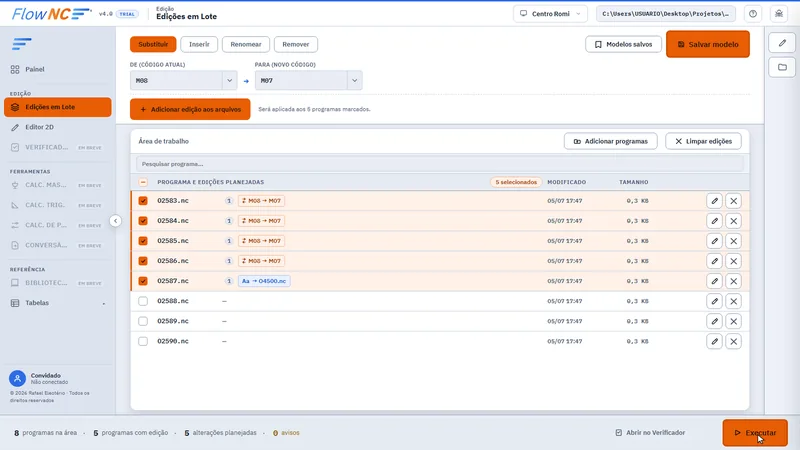The image size is (800, 450).
Task: Open the Centro Romi machine dropdown
Action: pos(550,14)
